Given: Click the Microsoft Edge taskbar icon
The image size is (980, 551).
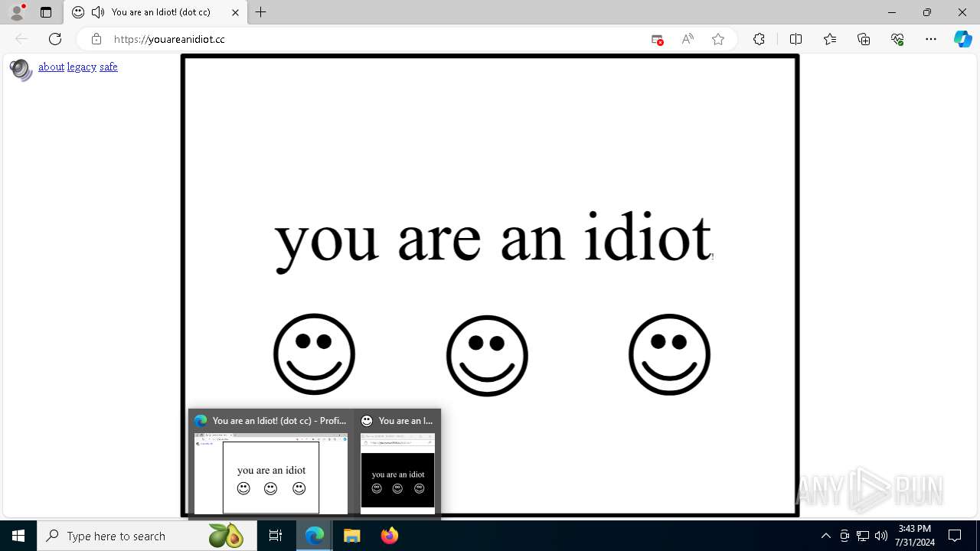Looking at the screenshot, I should click(x=315, y=536).
